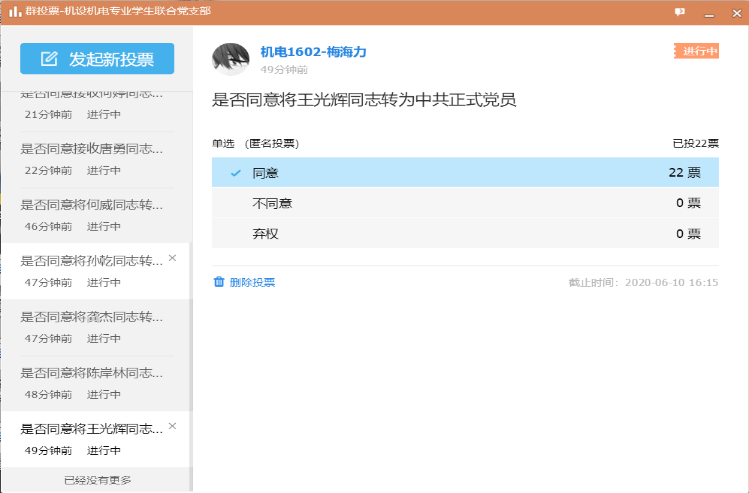Select the 弃权 vote option
Viewport: 749px width, 493px height.
(465, 233)
